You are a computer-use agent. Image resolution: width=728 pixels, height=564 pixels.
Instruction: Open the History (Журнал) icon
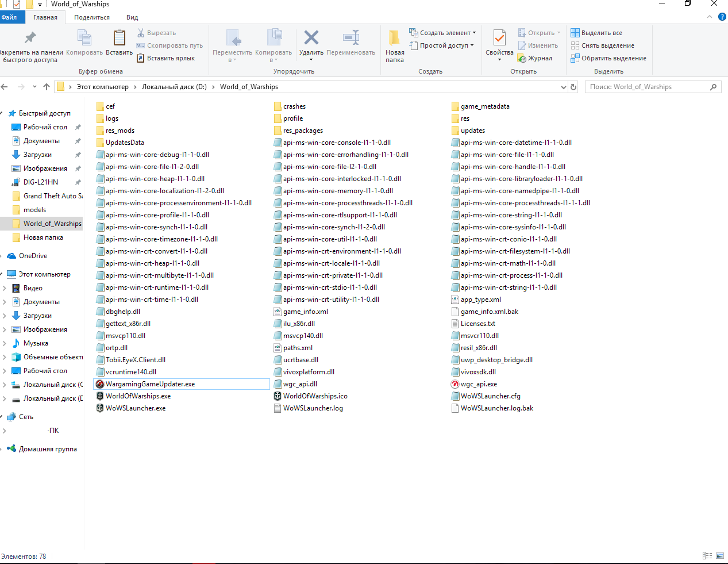[x=522, y=58]
